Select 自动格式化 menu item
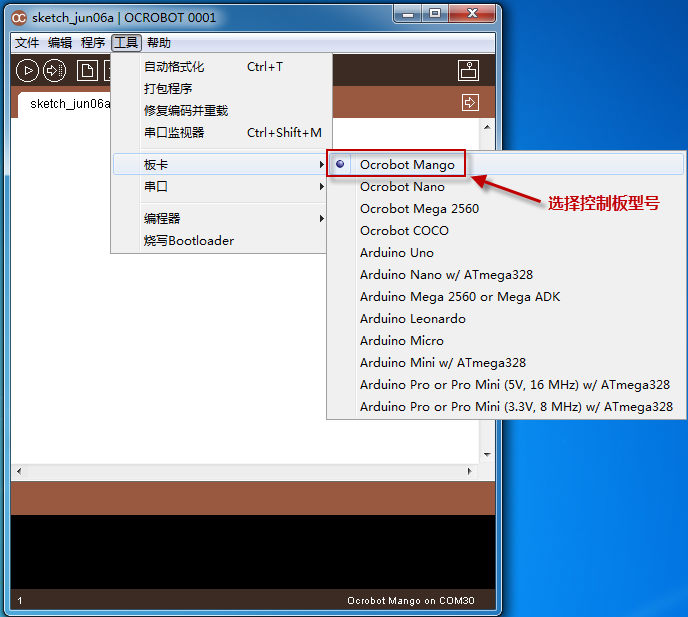688x617 pixels. point(222,67)
